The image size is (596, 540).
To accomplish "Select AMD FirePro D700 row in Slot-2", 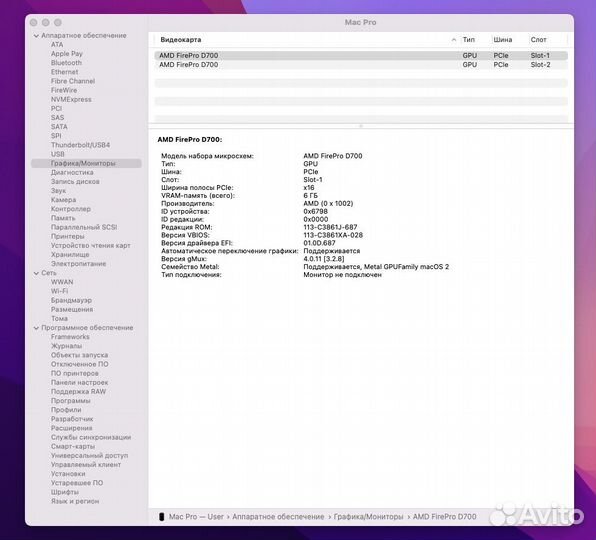I will coord(361,65).
